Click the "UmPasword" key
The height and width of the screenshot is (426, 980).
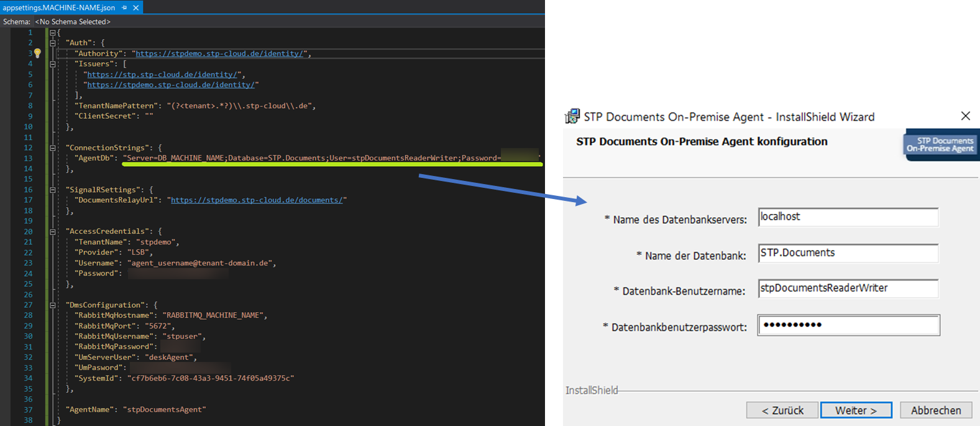[99, 368]
